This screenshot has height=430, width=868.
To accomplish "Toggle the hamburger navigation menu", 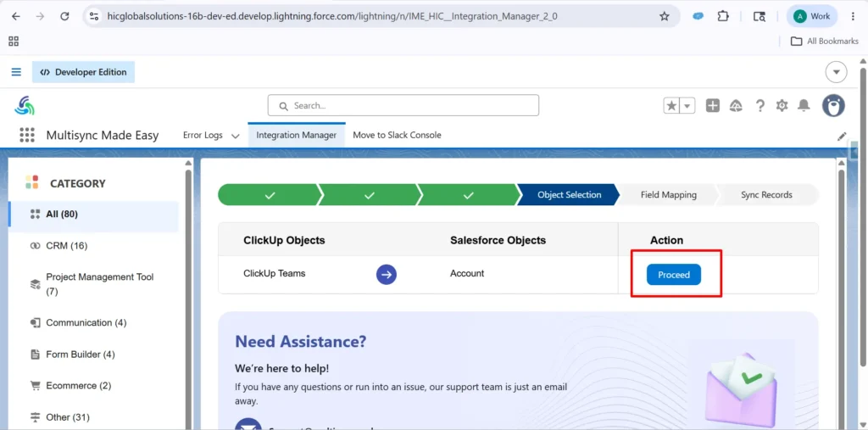I will point(16,72).
